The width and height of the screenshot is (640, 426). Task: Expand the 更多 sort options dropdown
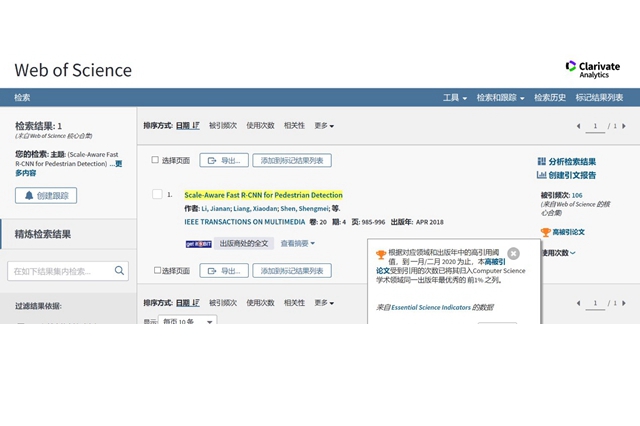point(324,126)
